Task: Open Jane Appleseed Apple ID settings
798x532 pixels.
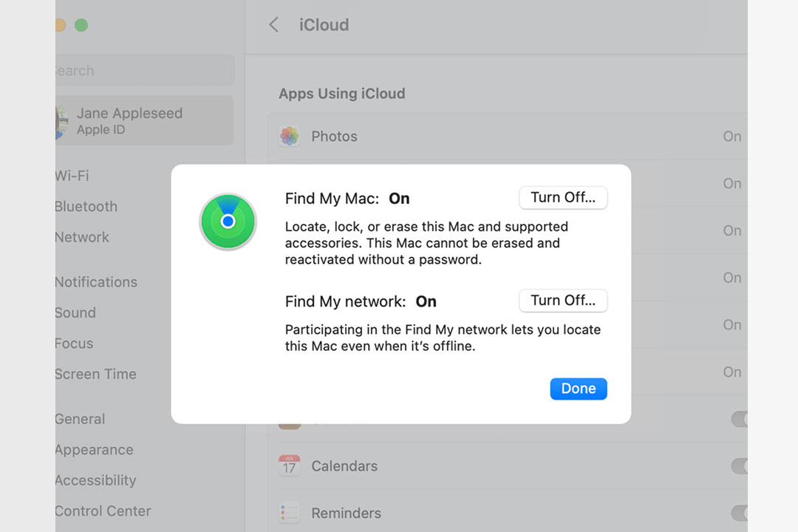Action: 144,120
